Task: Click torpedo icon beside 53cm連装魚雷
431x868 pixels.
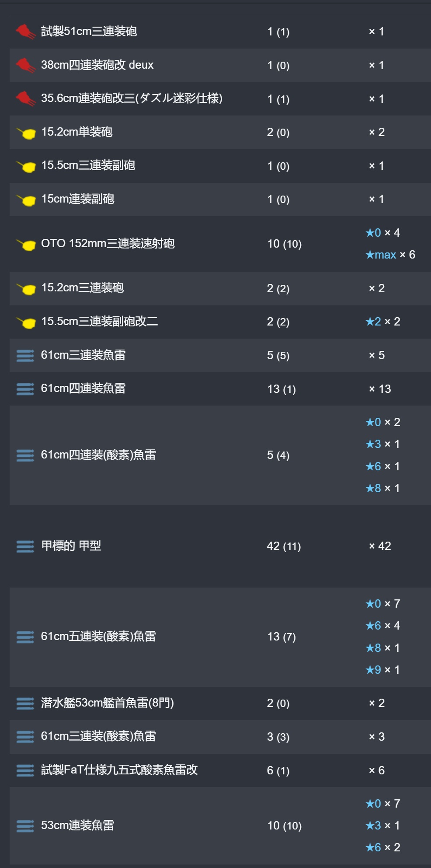Action: [25, 826]
